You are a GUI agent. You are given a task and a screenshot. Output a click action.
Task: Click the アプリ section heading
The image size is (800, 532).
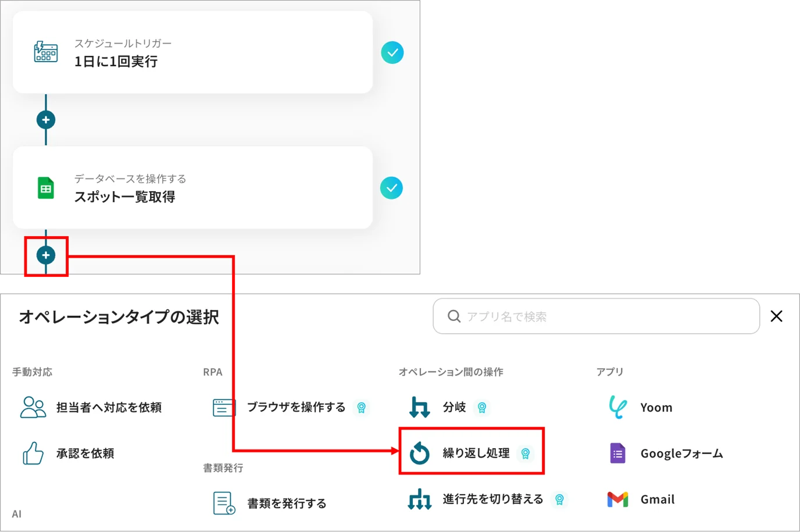(609, 372)
